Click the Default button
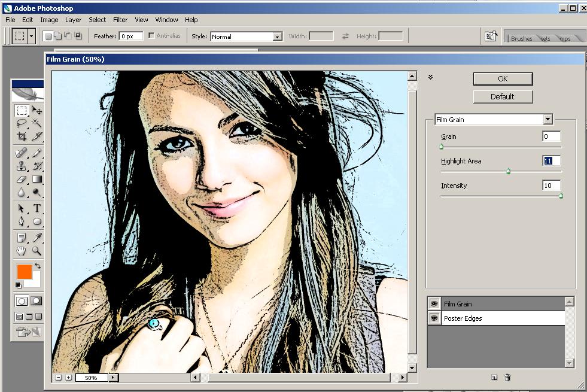Viewport: 587px width, 392px height. pos(502,96)
